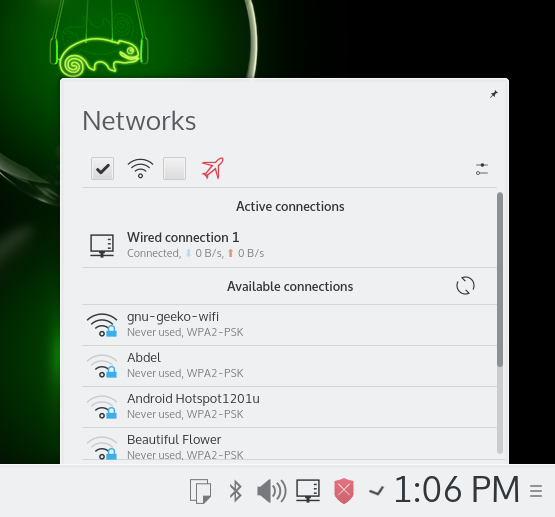This screenshot has width=555, height=517.
Task: Open the 1:06 PM clock
Action: coord(457,490)
